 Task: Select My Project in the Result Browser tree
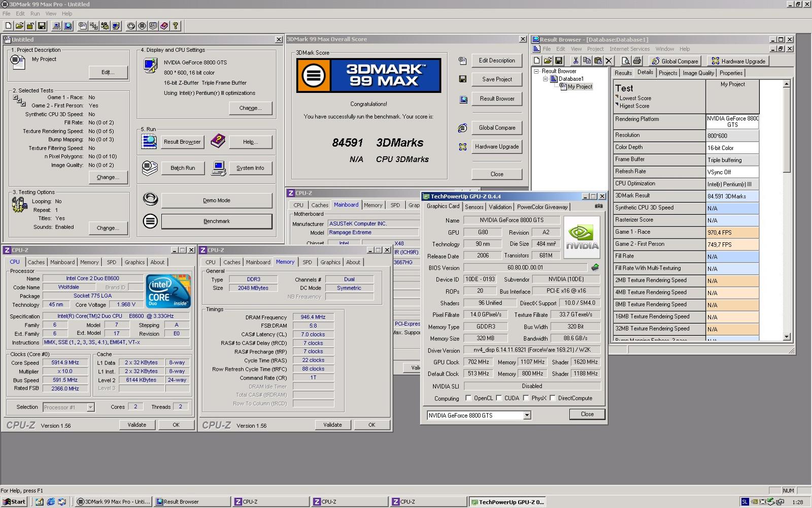click(580, 86)
